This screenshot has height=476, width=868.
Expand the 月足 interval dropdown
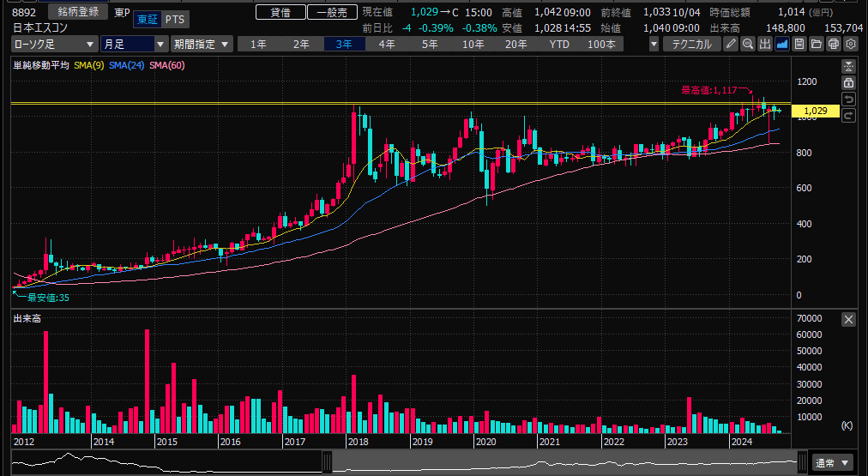point(134,44)
